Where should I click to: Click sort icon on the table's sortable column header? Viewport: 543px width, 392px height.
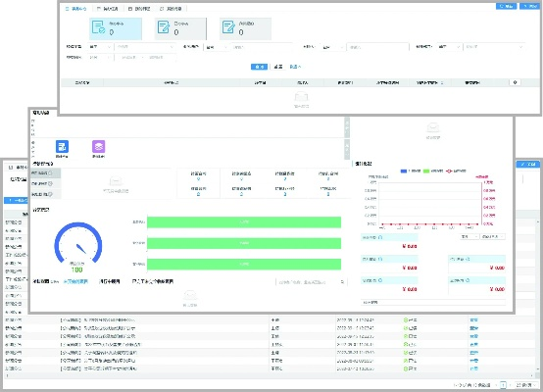click(x=442, y=82)
